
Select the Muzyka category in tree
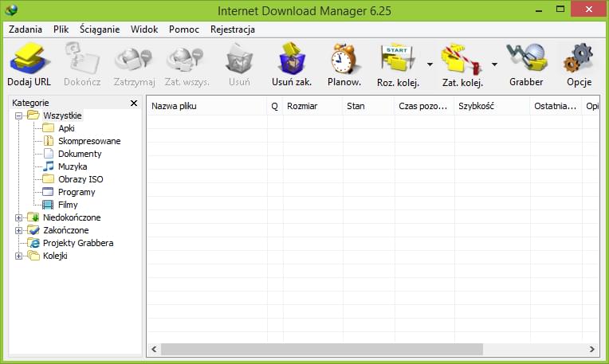pos(72,166)
